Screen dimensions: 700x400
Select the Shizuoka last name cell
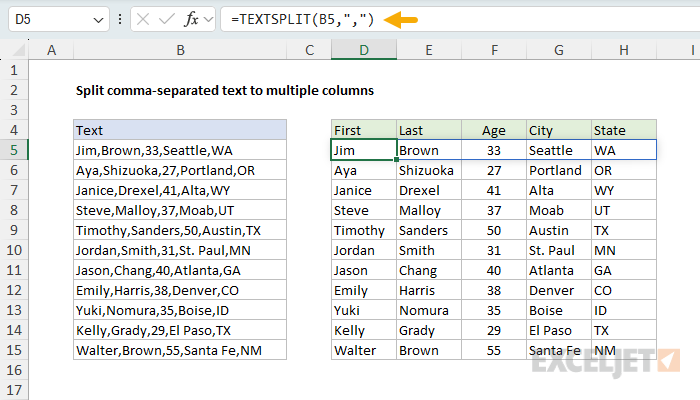tap(428, 170)
